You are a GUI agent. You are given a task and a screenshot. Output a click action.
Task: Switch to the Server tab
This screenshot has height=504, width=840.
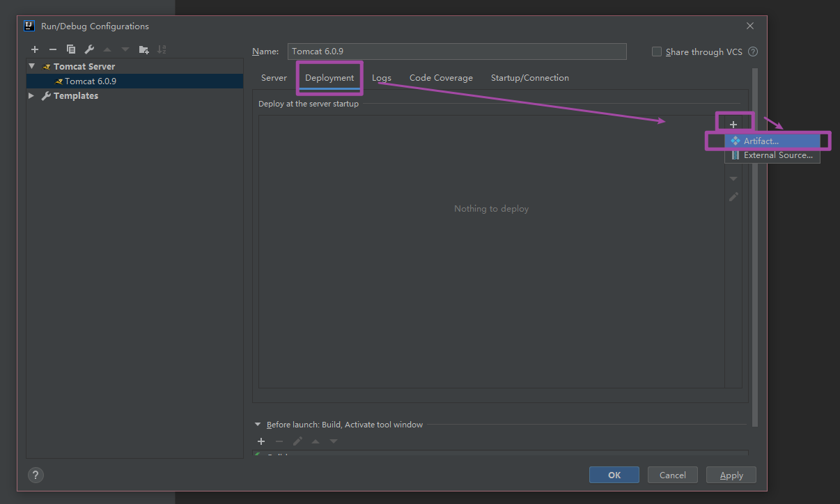click(274, 78)
